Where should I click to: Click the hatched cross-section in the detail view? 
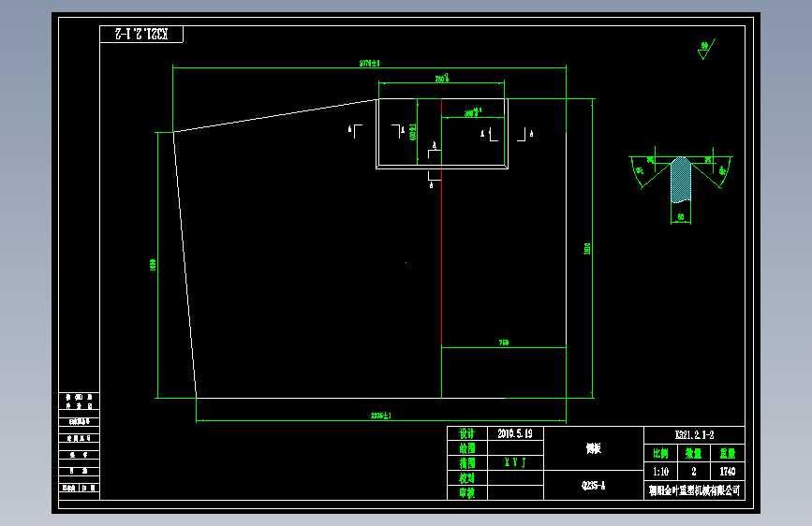[681, 179]
